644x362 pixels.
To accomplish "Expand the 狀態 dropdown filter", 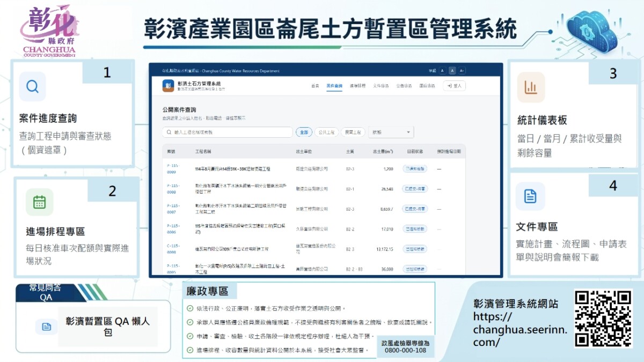I will (391, 132).
